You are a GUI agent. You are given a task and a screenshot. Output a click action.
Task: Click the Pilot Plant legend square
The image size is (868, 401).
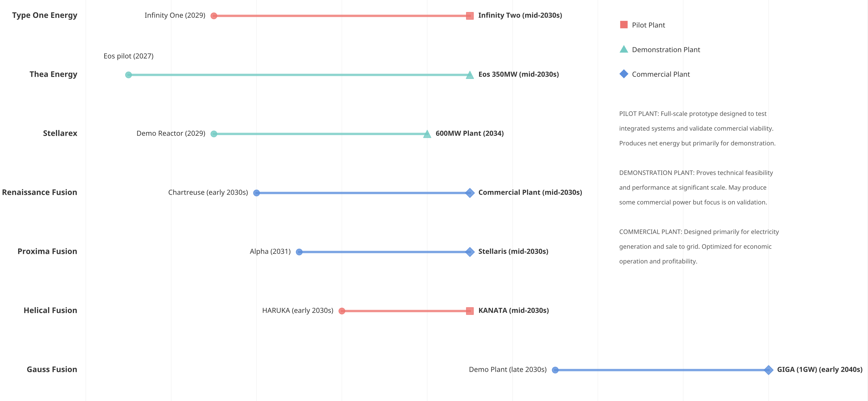tap(624, 25)
